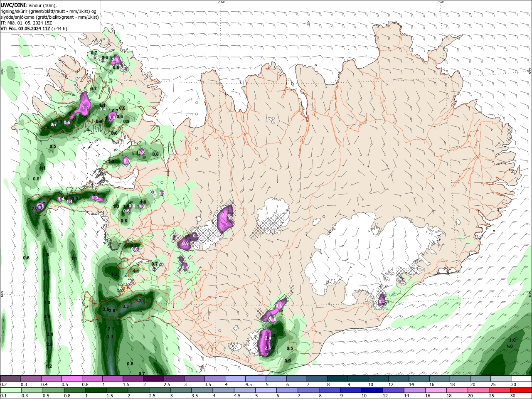The height and width of the screenshot is (399, 532).
Task: Select the 'slydda/snjókoma (grátt/bleikt/grænt - mm/1klst)' line
Action: (49, 17)
